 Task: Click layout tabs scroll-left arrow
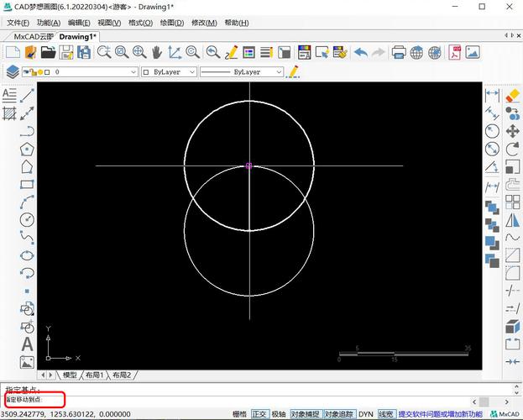pos(43,375)
